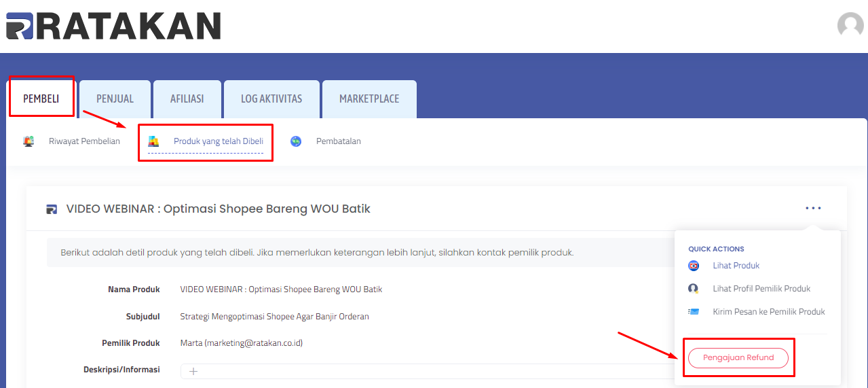This screenshot has height=388, width=868.
Task: Click the Produk yang telah Dibeli icon
Action: pos(153,141)
